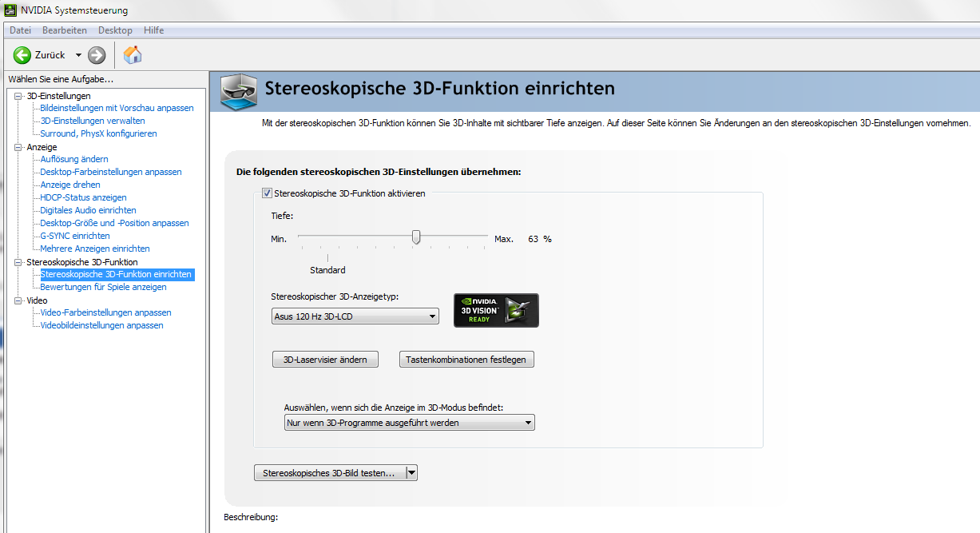
Task: Click the NVIDIA 3D Vision Ready logo
Action: pos(496,310)
